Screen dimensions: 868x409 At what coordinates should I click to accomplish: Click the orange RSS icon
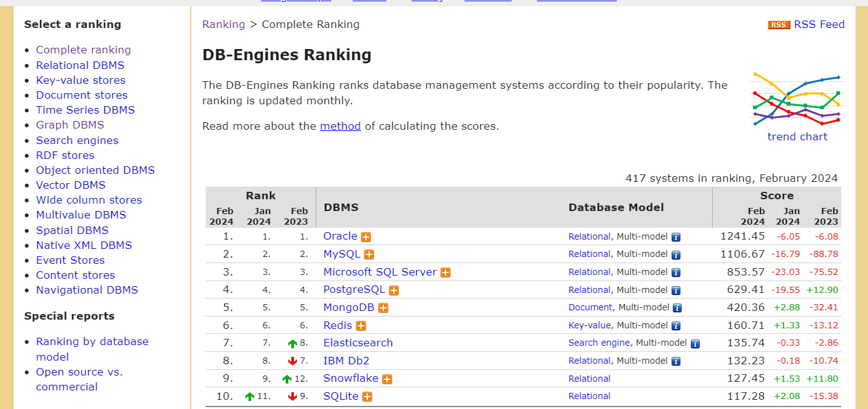coord(779,25)
